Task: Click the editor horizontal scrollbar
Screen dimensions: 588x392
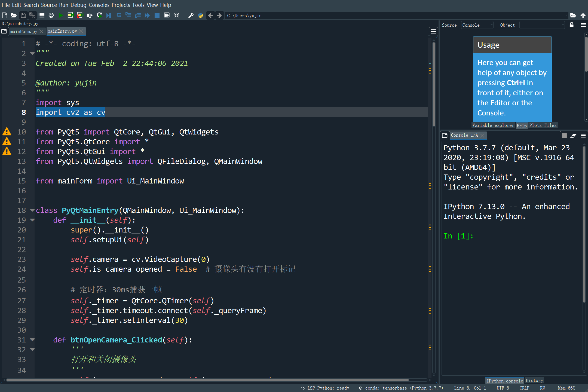Action: (207, 380)
